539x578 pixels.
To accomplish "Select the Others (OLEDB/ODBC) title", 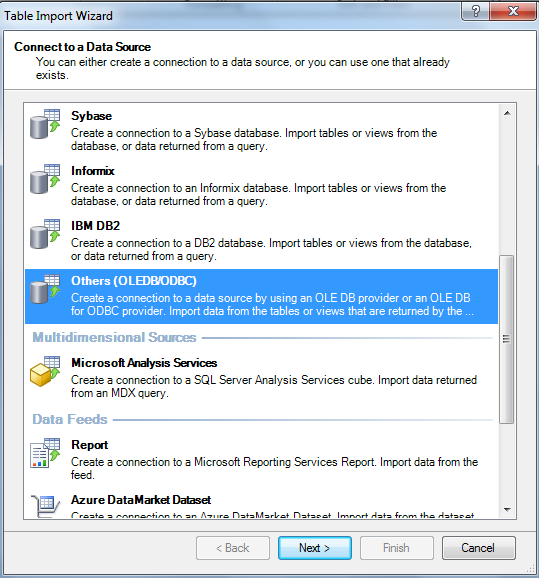I will (134, 281).
